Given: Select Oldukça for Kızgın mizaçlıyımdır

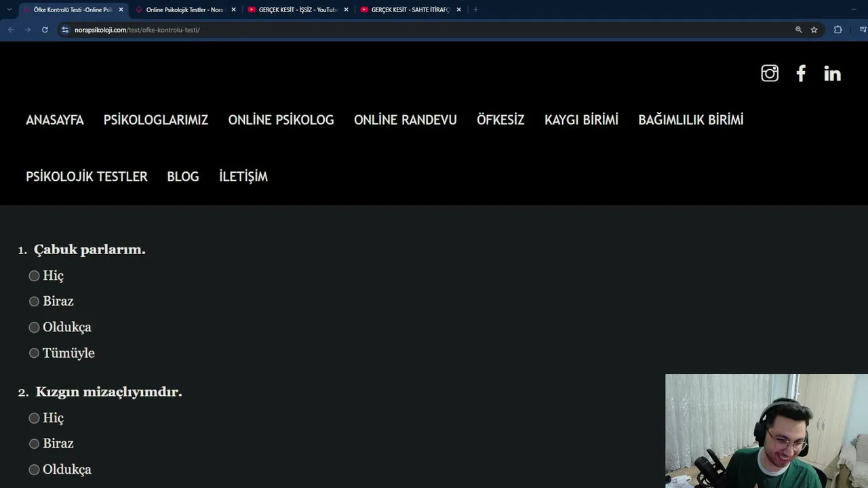Looking at the screenshot, I should (34, 470).
